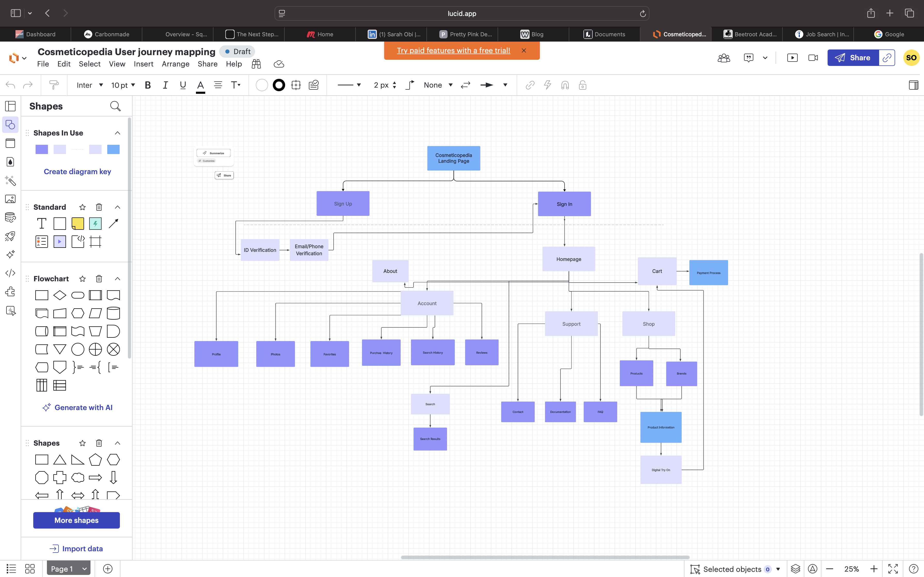Viewport: 924px width, 577px height.
Task: Open the Shape Options icon in toolbar
Action: point(296,85)
